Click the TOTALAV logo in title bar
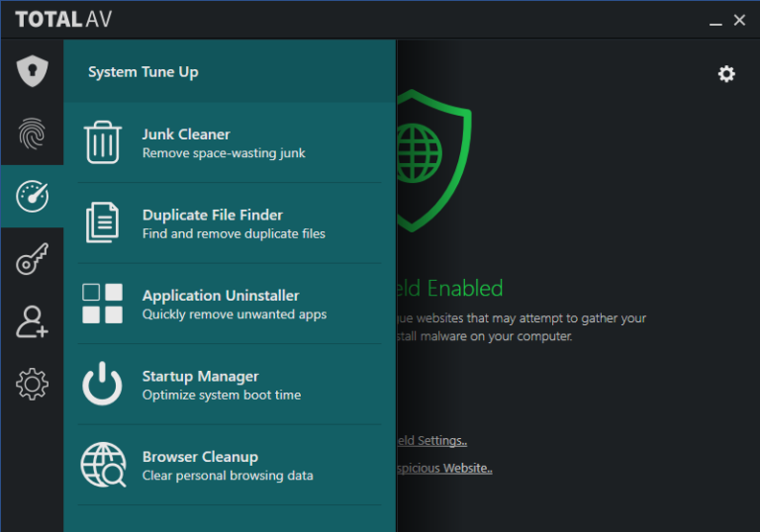 63,20
